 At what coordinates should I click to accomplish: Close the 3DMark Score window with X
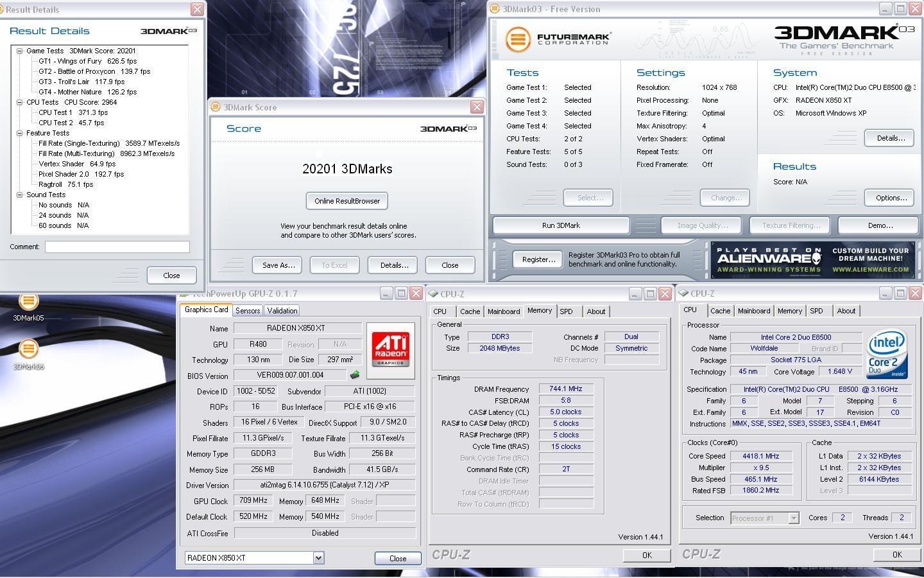click(477, 107)
